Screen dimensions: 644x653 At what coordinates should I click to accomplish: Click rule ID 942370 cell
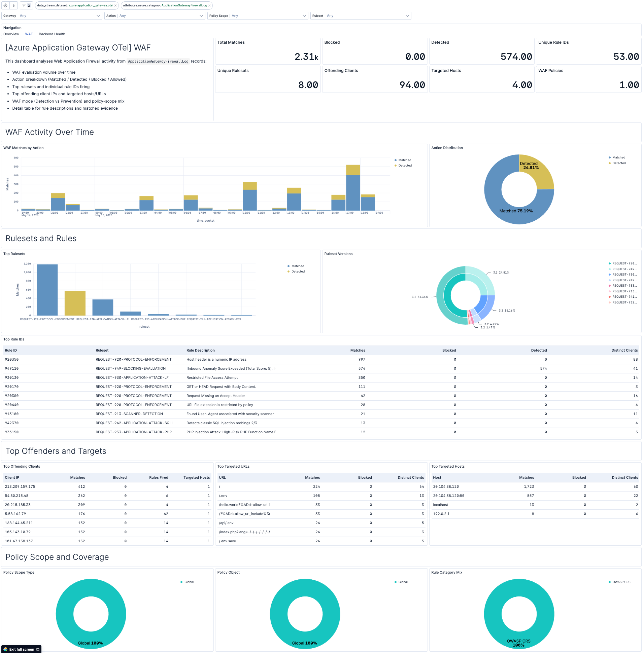pos(12,423)
